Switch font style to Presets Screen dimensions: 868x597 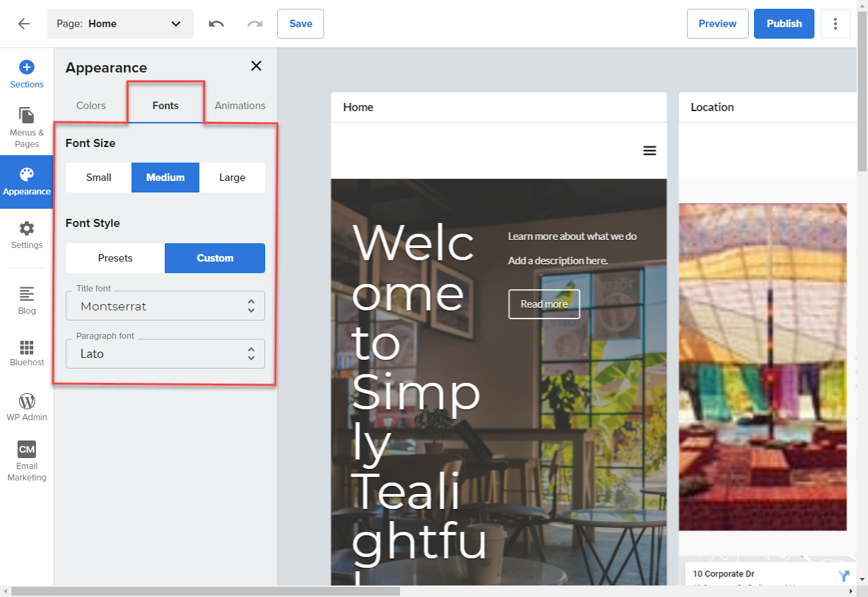click(x=115, y=258)
